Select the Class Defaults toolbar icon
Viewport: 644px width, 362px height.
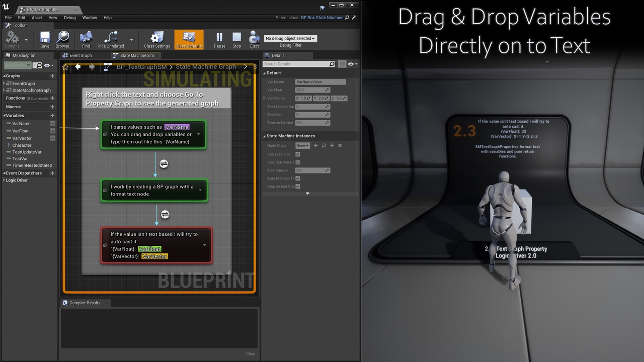point(189,38)
